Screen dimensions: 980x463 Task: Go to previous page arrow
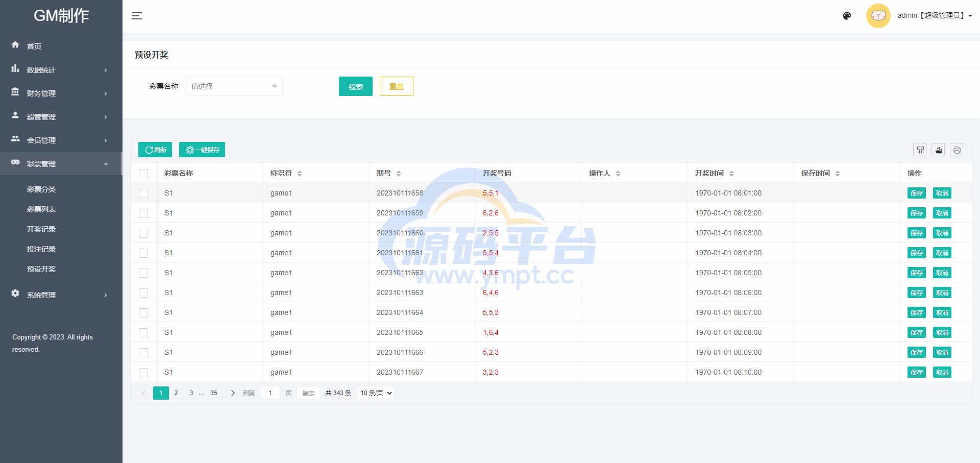[143, 393]
